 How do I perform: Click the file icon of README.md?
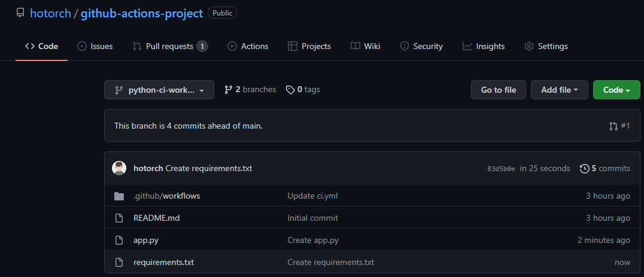(119, 218)
